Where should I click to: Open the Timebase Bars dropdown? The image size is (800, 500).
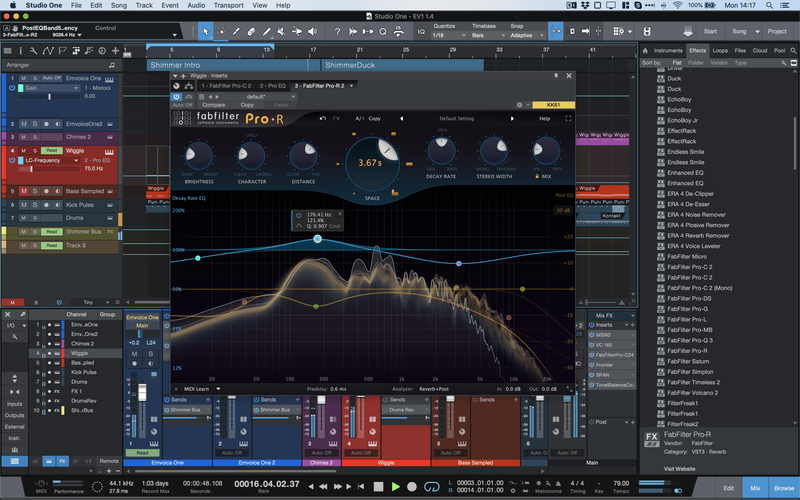(488, 35)
